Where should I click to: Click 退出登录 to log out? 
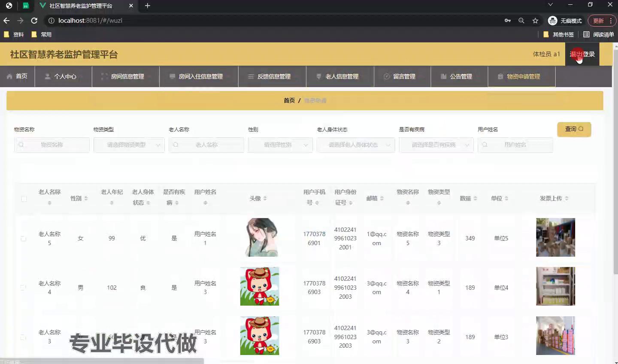582,54
